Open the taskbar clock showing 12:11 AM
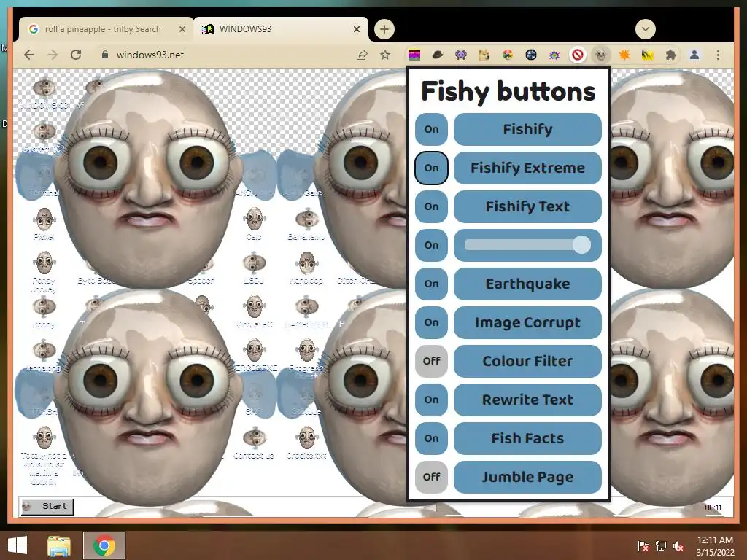This screenshot has width=747, height=560. pos(715,545)
